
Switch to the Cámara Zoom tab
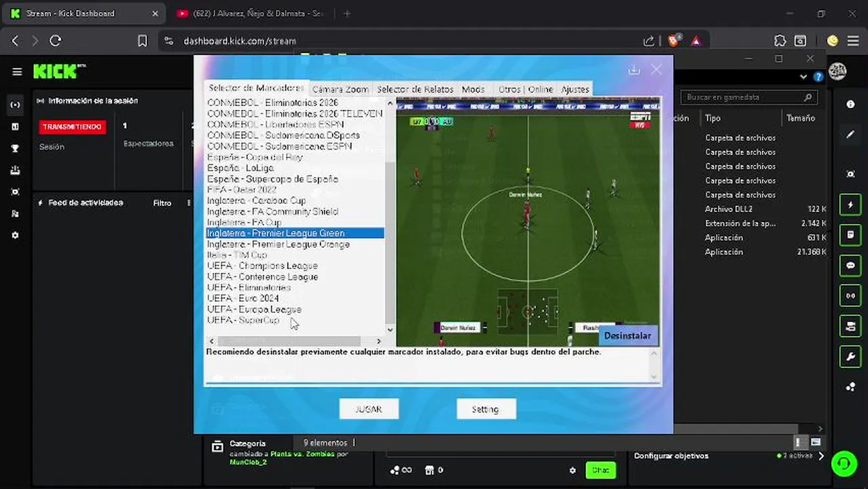(340, 89)
